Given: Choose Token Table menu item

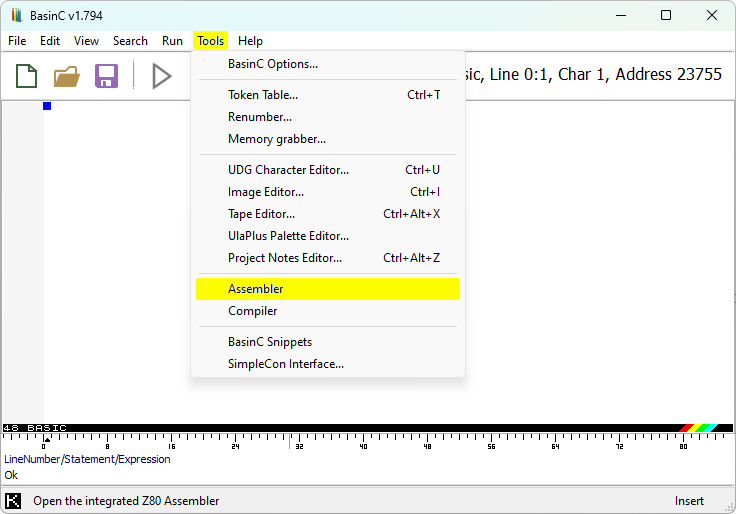Looking at the screenshot, I should (263, 95).
